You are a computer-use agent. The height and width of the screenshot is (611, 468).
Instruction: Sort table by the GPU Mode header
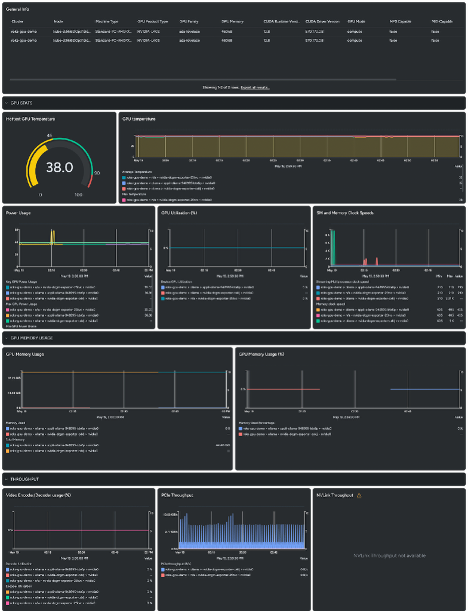tap(356, 22)
